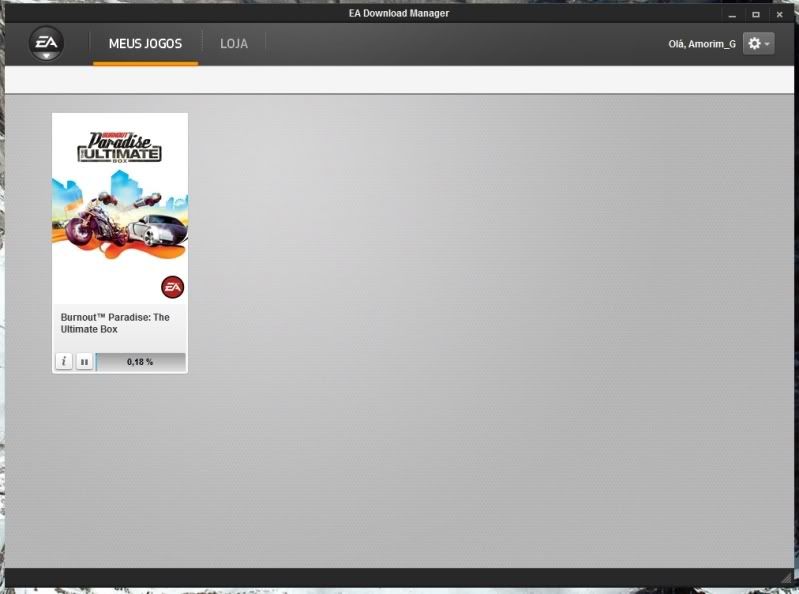
Task: Click the EA logo in the header
Action: coord(46,44)
